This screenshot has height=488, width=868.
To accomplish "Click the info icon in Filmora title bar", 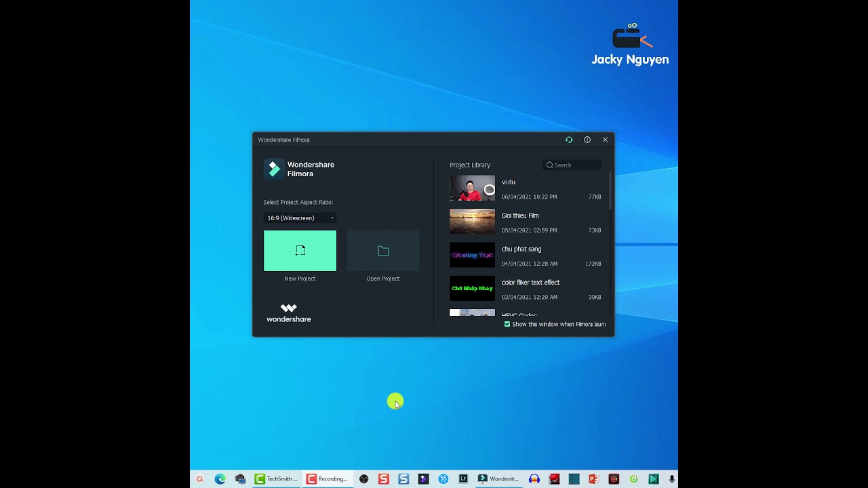I will pos(587,140).
